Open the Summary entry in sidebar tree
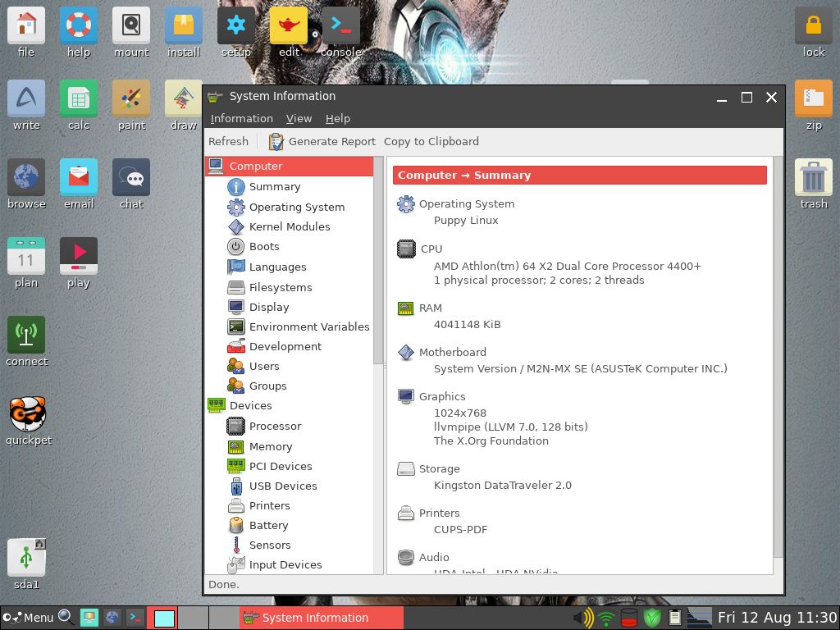The height and width of the screenshot is (630, 840). point(274,186)
